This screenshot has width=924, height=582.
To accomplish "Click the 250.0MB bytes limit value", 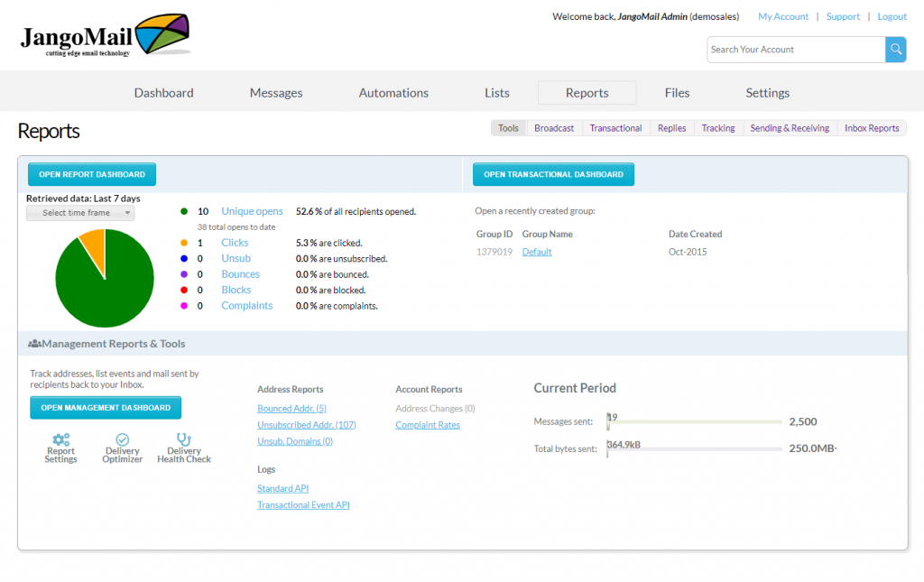I will click(x=813, y=448).
